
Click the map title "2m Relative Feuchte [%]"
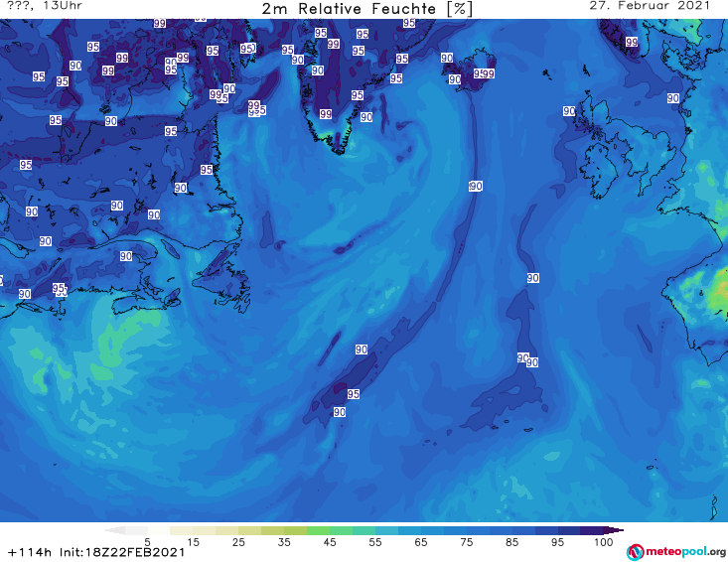click(x=367, y=9)
